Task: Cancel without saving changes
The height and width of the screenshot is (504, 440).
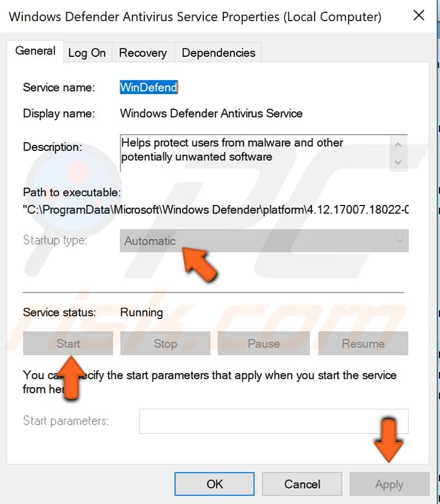Action: (x=302, y=483)
